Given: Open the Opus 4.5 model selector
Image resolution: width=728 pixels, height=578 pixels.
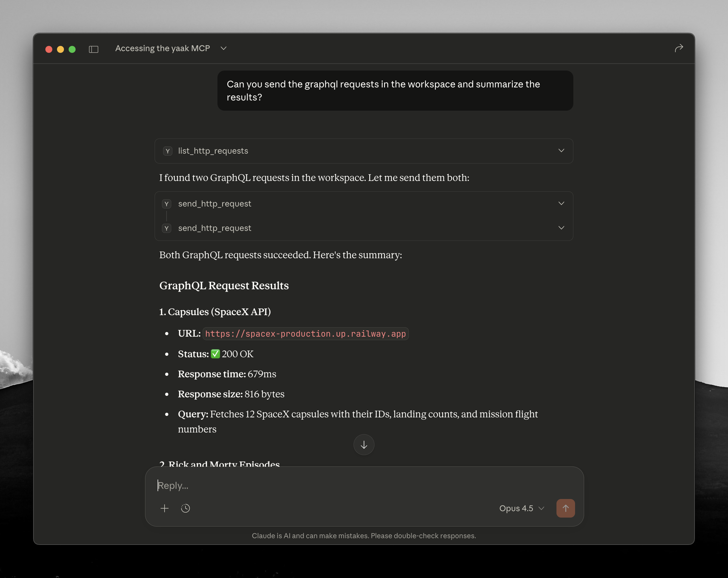Looking at the screenshot, I should click(522, 508).
